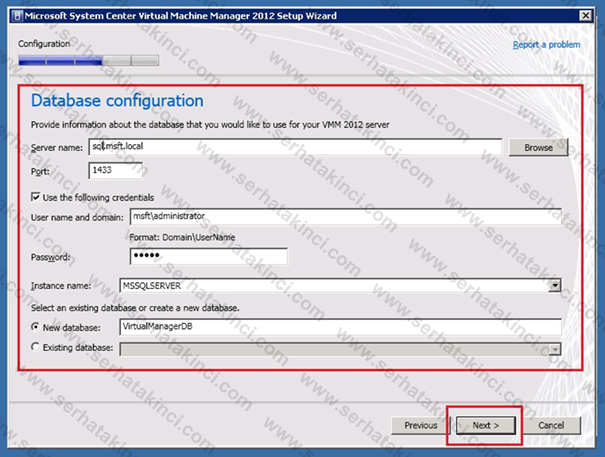
Task: Click the Database configuration heading
Action: coord(117,101)
